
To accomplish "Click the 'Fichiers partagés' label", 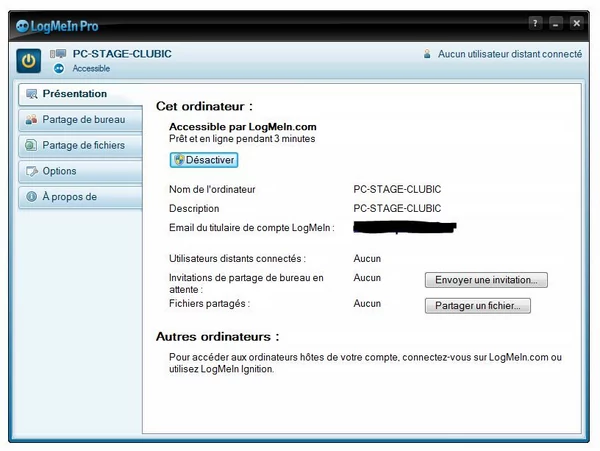I will (x=209, y=304).
